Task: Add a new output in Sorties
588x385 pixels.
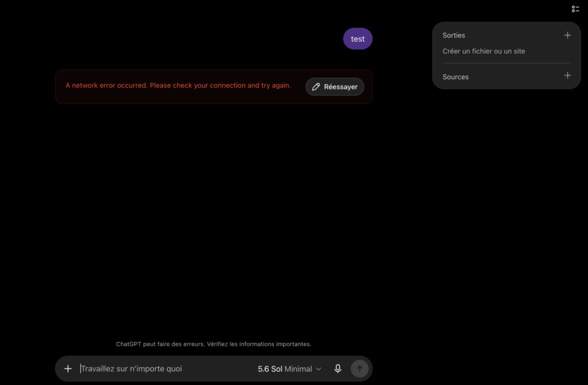Action: coord(567,35)
